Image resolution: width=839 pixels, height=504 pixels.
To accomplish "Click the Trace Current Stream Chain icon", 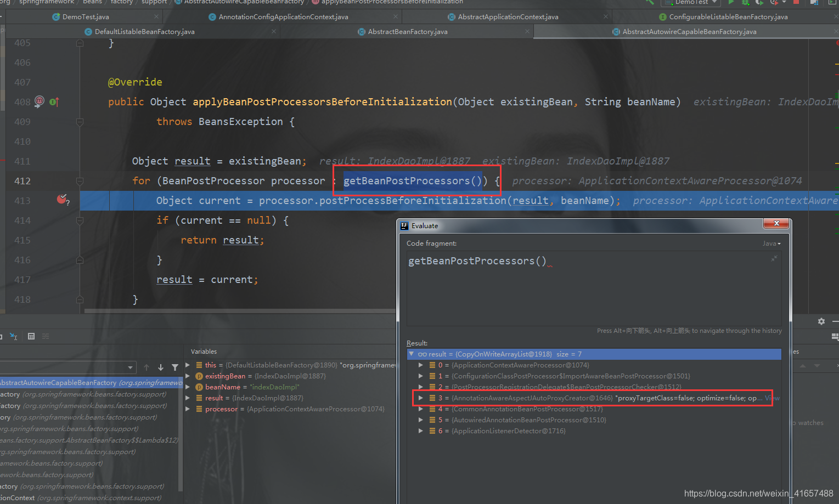I will point(46,336).
